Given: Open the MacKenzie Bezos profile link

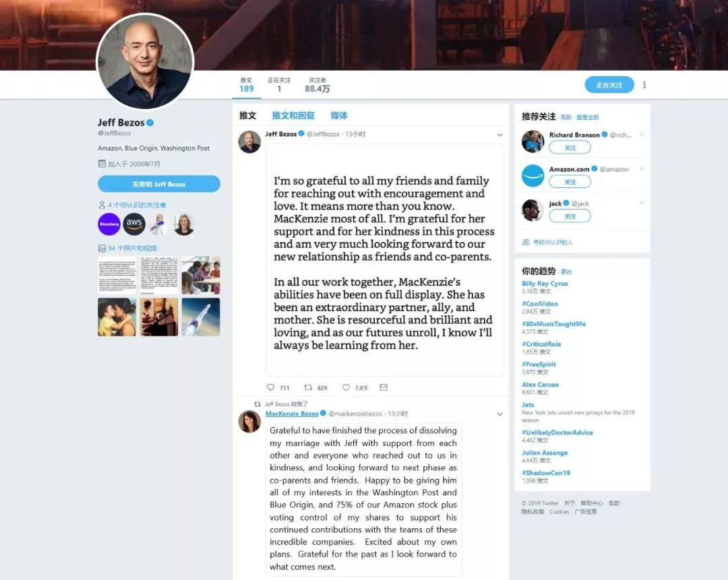Looking at the screenshot, I should [x=292, y=414].
